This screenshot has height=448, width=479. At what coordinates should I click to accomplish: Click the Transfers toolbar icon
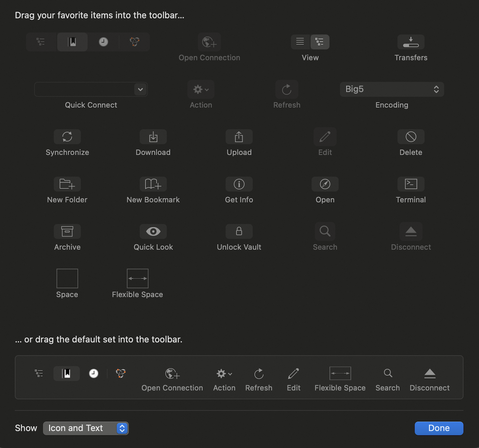(x=411, y=42)
